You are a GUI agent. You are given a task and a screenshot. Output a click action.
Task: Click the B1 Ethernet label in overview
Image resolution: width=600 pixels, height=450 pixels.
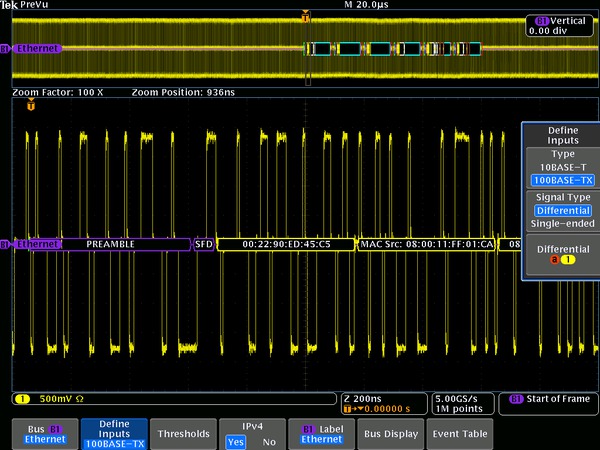coord(36,48)
